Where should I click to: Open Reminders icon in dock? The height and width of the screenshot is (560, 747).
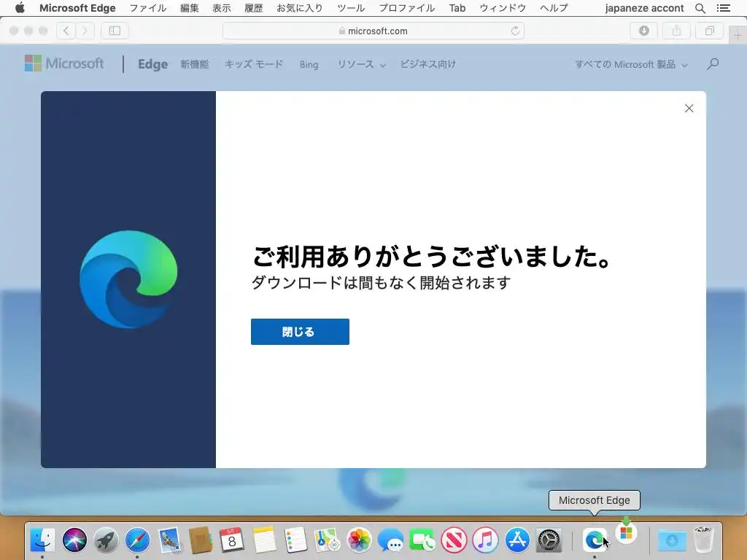pos(295,540)
